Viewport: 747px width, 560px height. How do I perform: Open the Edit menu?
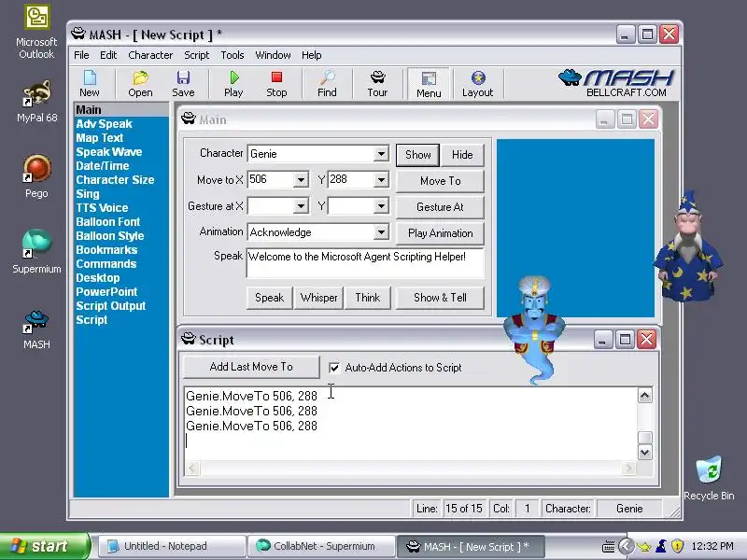108,55
